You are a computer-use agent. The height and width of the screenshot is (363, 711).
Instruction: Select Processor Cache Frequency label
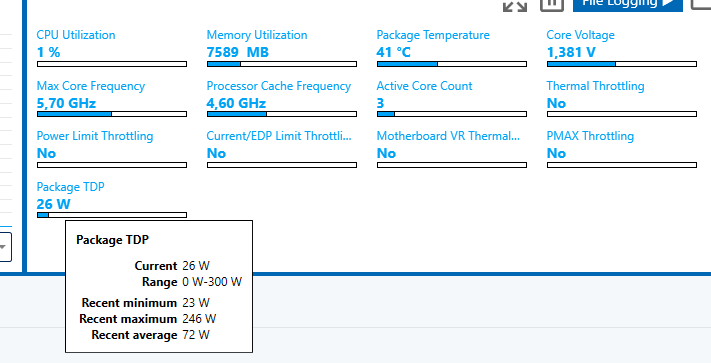point(279,86)
